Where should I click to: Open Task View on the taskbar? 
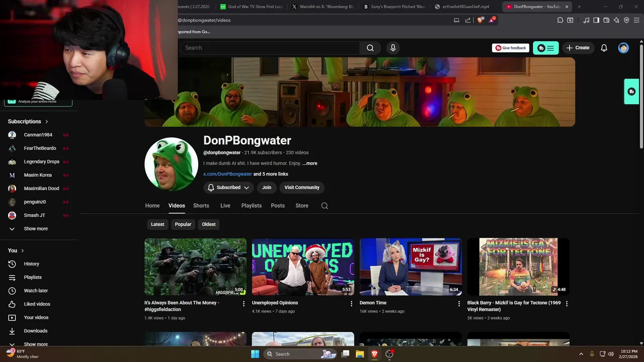click(345, 354)
